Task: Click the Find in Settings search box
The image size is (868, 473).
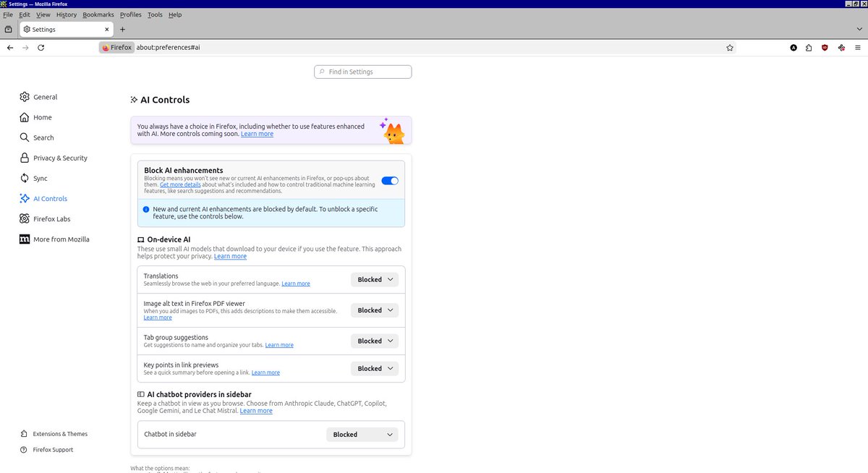Action: [363, 72]
